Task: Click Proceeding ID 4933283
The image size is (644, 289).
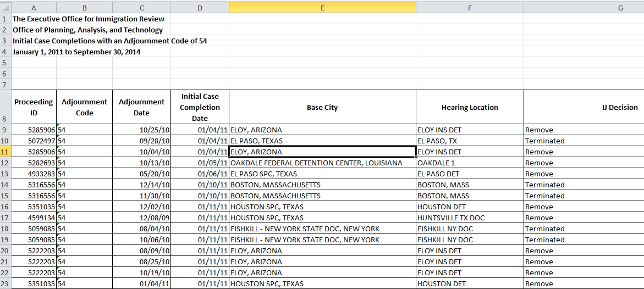Action: (x=34, y=174)
